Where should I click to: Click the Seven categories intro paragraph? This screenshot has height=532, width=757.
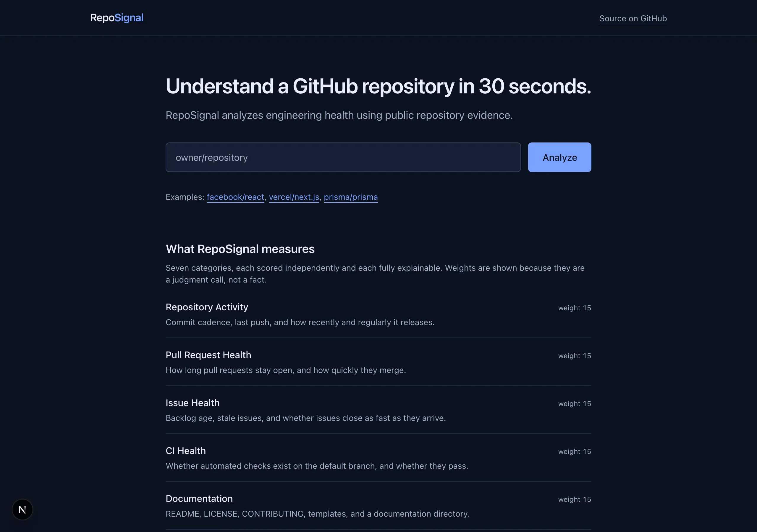click(x=375, y=274)
